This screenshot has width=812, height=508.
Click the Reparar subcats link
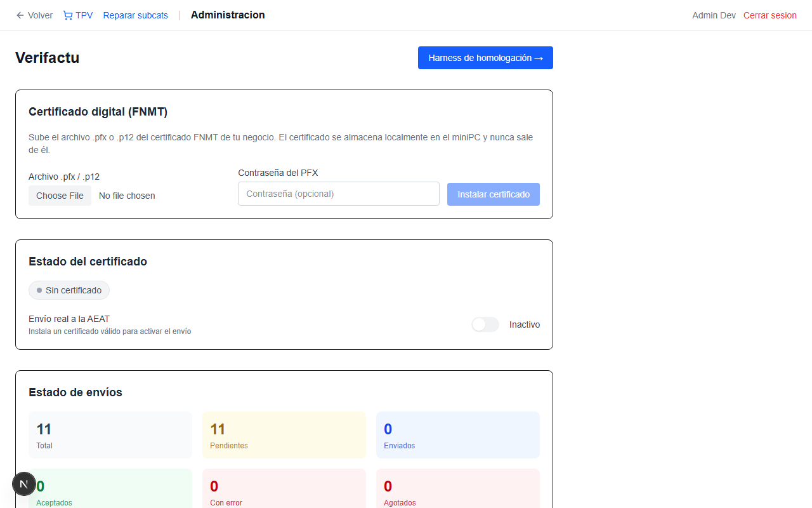(x=136, y=15)
